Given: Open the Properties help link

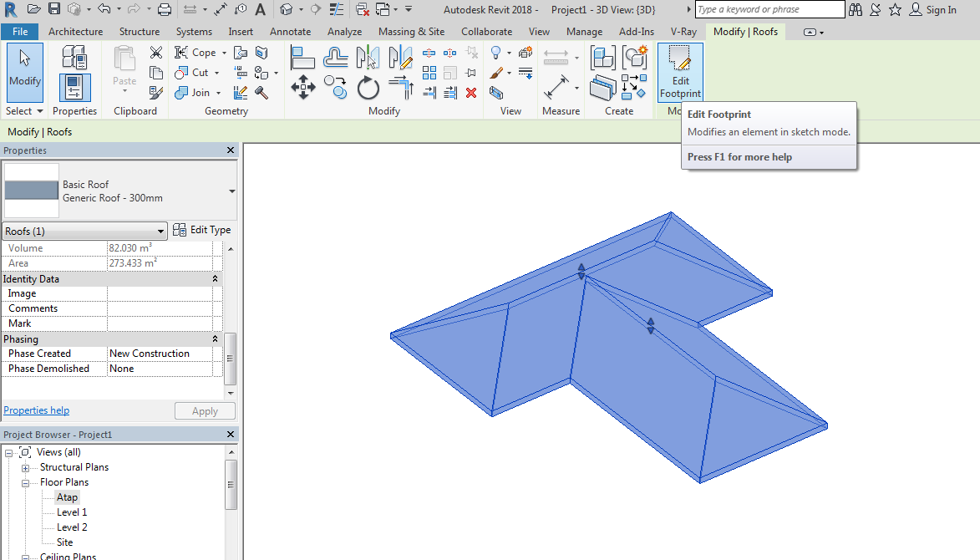Looking at the screenshot, I should coord(36,410).
